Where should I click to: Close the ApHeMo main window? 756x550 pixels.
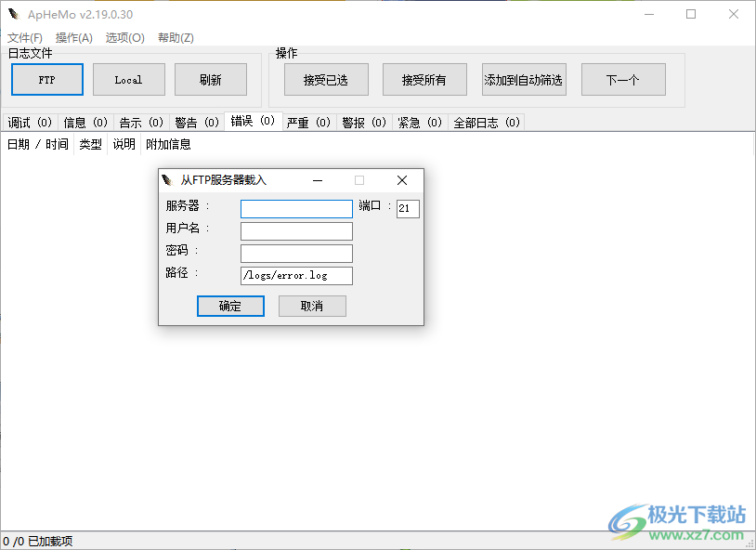click(x=734, y=15)
